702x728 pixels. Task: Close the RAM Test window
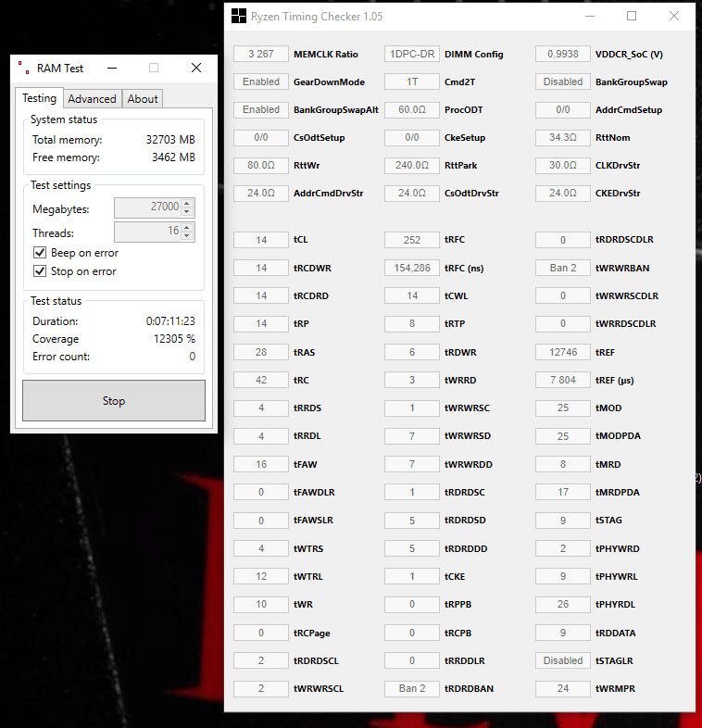click(x=196, y=68)
